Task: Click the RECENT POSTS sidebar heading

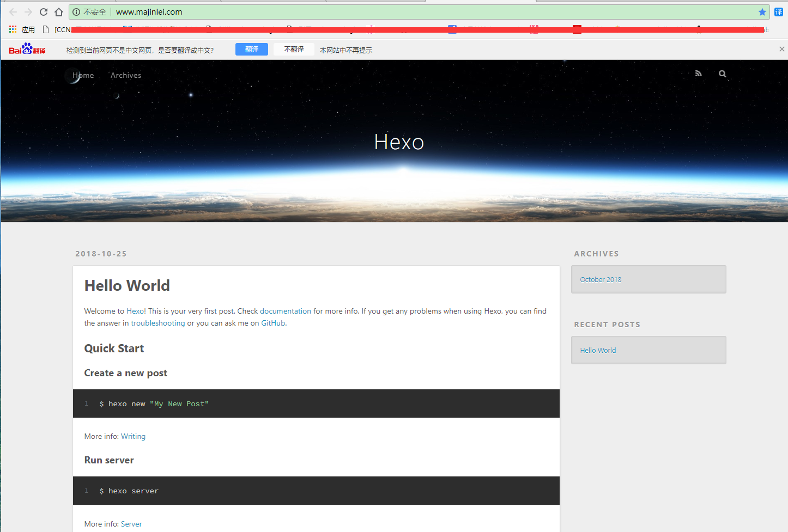Action: click(607, 325)
